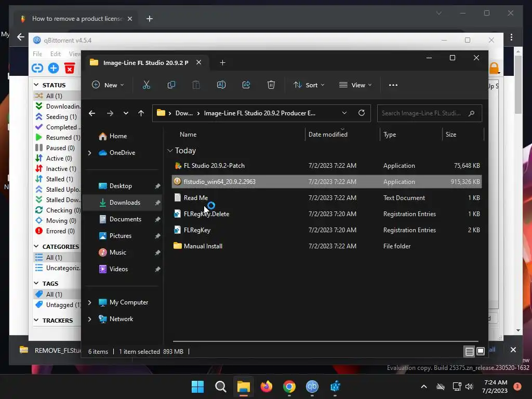Switch to details view icon in status bar
Image resolution: width=532 pixels, height=399 pixels.
[469, 352]
